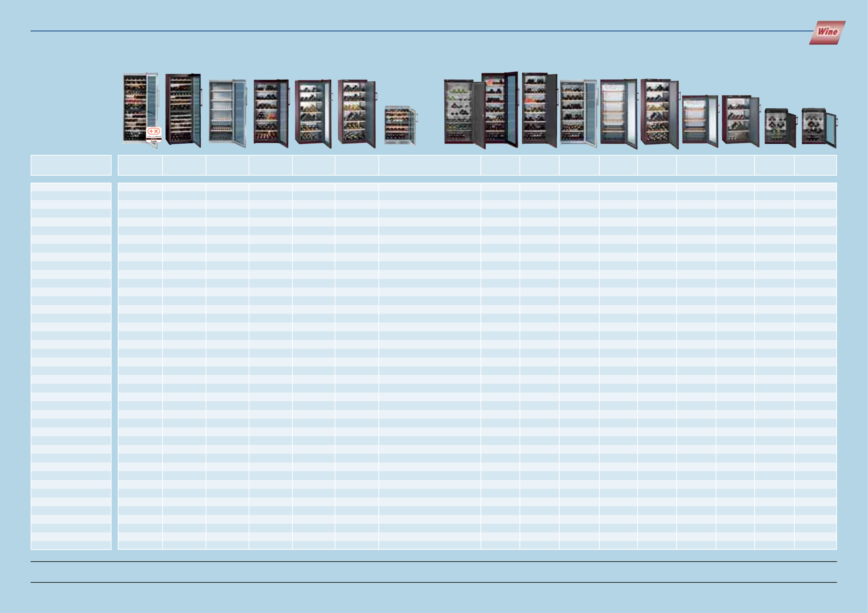Select the medium-height empty burgundy glass-door cabinet

pos(699,120)
